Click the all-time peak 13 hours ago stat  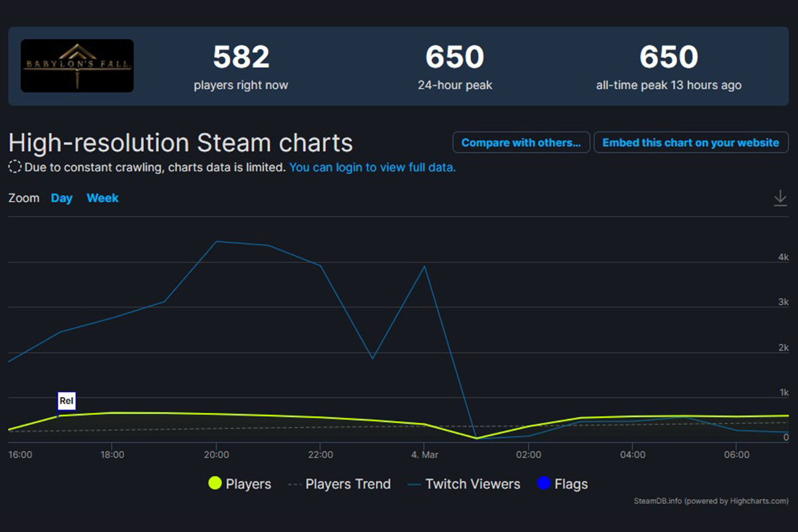coord(668,66)
